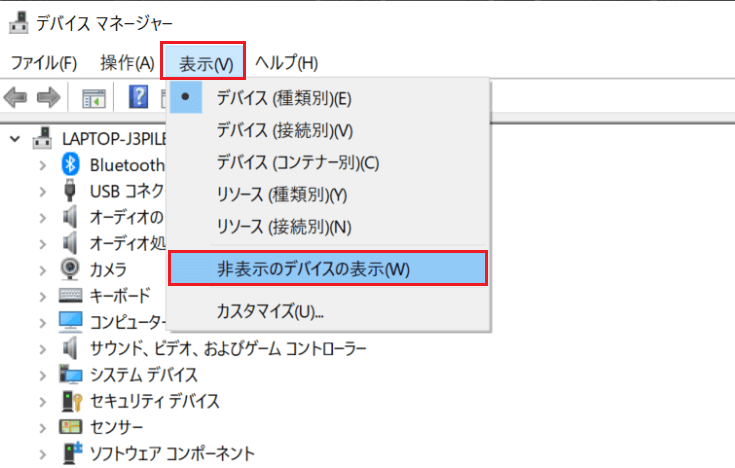Viewport: 735px width, 468px height.
Task: Click the Forward arrow toolbar icon
Action: pos(49,98)
